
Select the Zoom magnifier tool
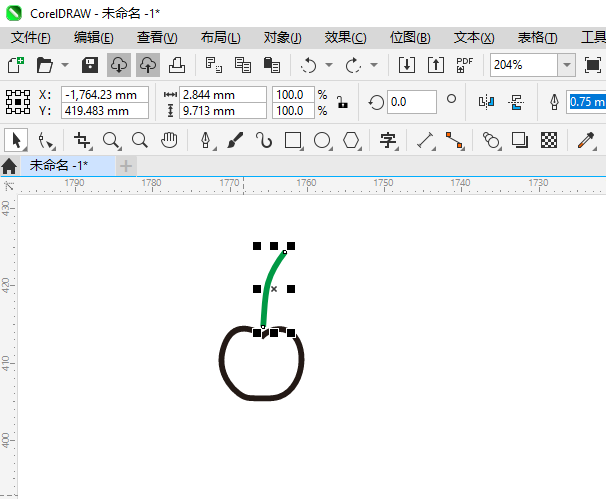111,140
